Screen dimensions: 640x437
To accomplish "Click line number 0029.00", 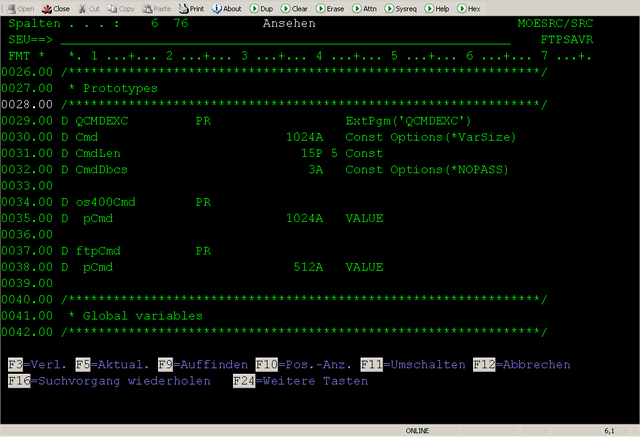I will 27,121.
